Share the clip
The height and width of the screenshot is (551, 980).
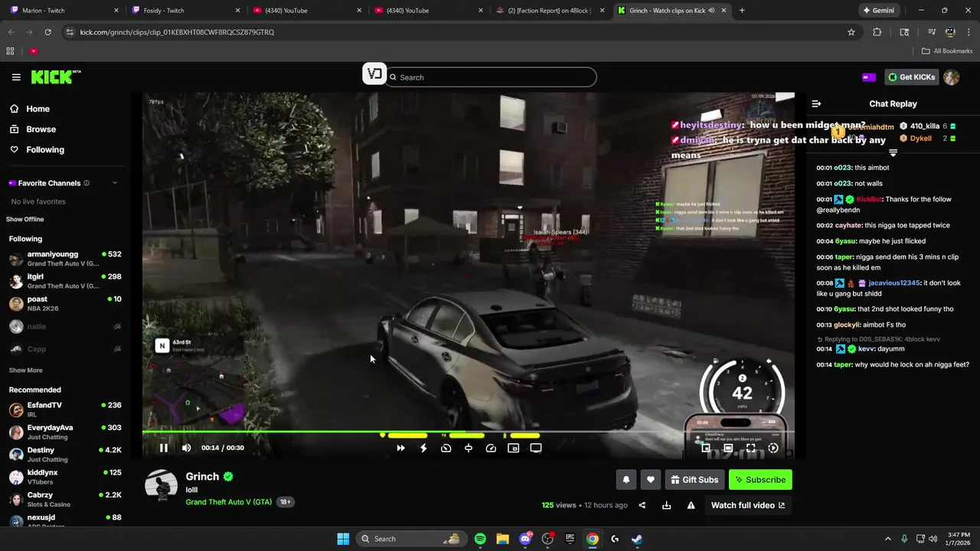coord(642,505)
